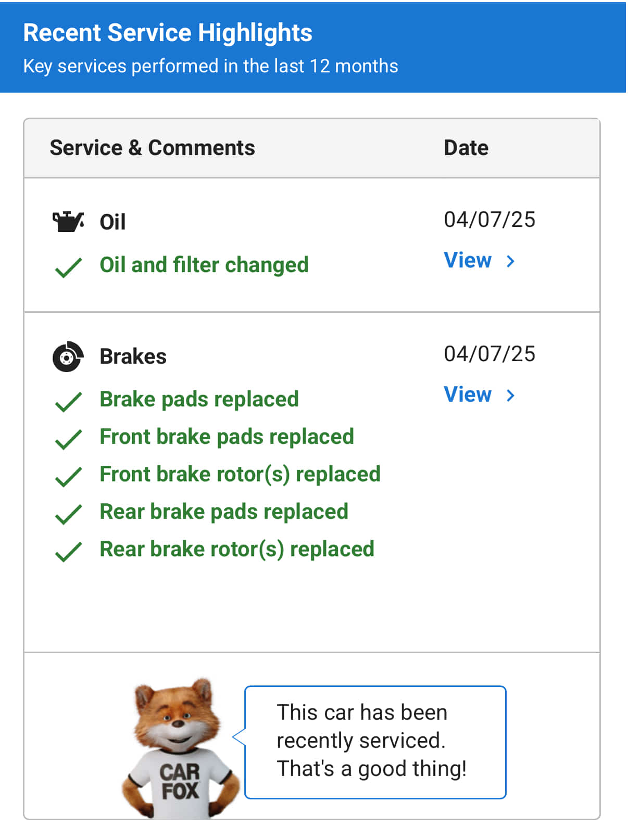Click the checkmark beside Rear brake pads replaced
This screenshot has height=840, width=628.
pos(68,514)
